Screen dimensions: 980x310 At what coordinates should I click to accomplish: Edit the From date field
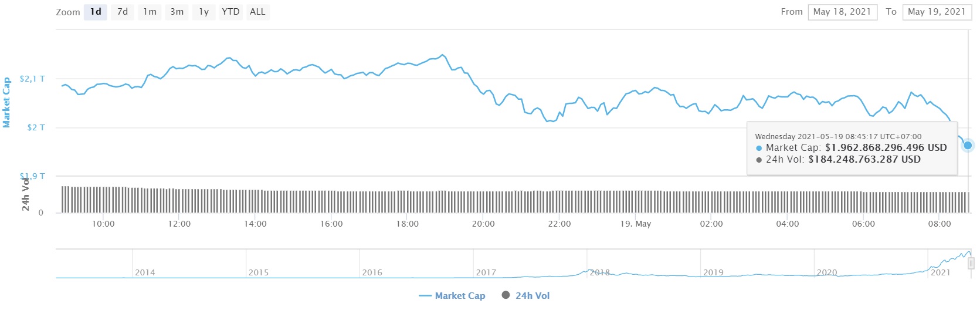pos(842,12)
